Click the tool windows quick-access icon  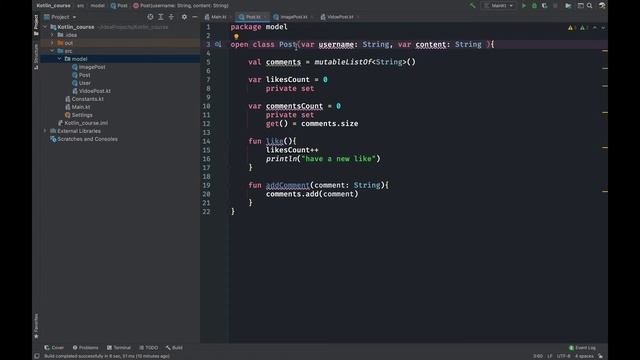(x=37, y=356)
